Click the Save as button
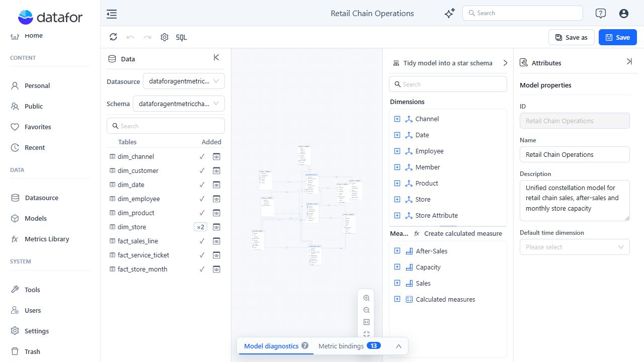This screenshot has width=644, height=362. 571,37
